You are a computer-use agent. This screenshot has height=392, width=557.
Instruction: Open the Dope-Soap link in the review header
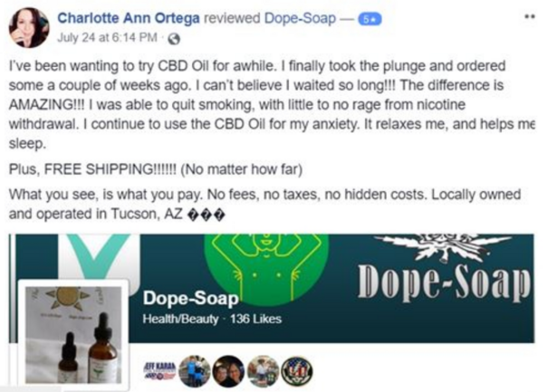(x=300, y=18)
